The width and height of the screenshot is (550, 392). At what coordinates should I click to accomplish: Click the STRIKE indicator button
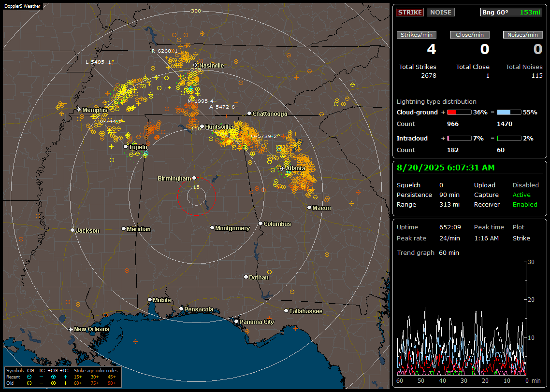click(x=410, y=12)
